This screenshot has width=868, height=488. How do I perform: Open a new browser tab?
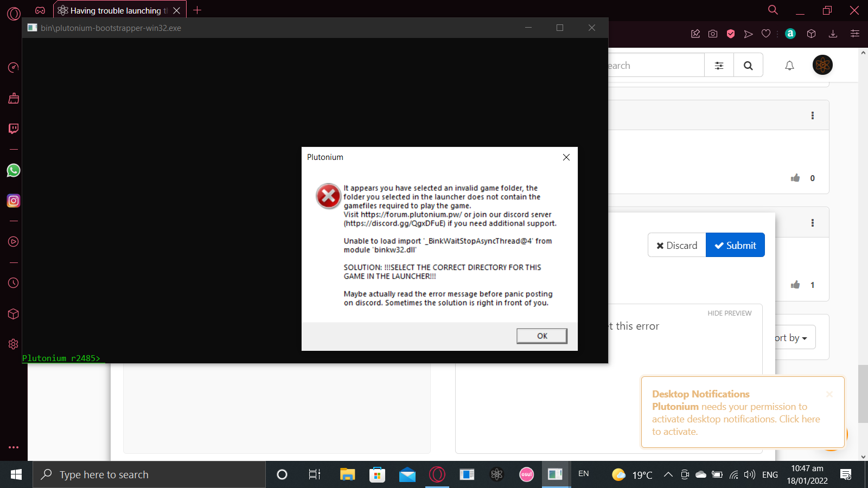(x=197, y=10)
